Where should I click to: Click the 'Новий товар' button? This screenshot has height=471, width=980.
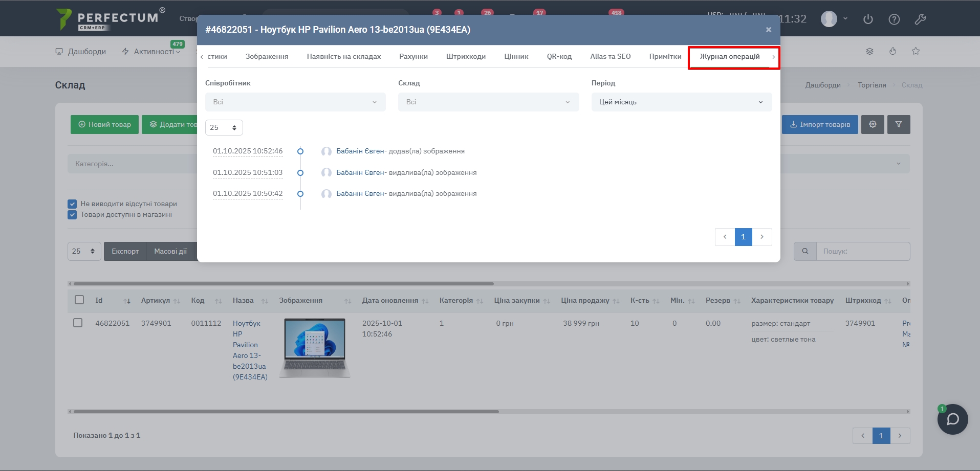click(x=104, y=124)
